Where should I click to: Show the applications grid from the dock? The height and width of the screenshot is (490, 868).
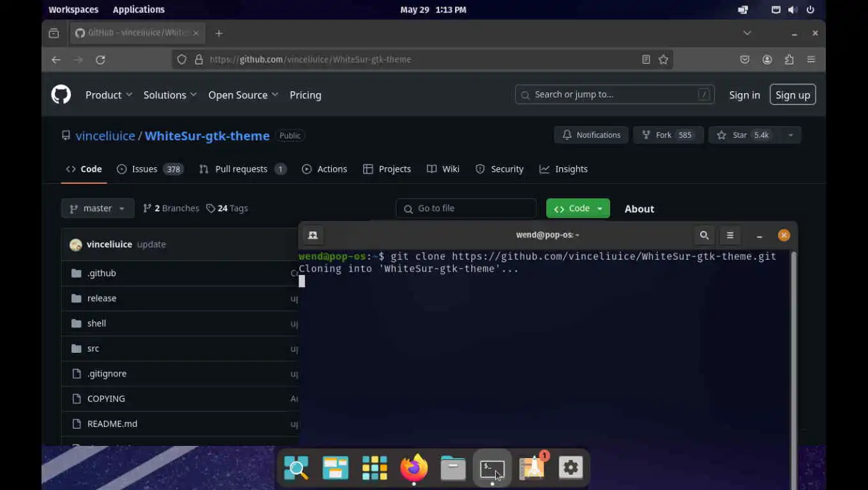pyautogui.click(x=375, y=468)
